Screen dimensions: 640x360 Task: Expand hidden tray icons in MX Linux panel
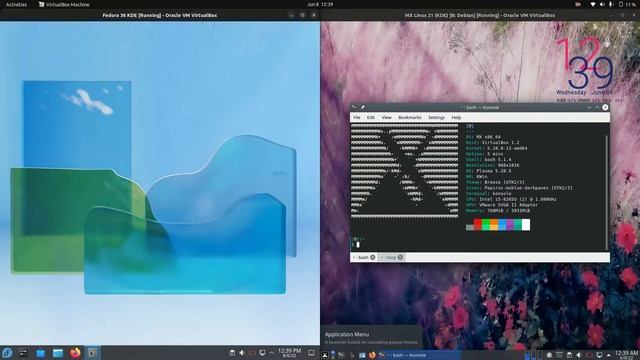tap(609, 355)
